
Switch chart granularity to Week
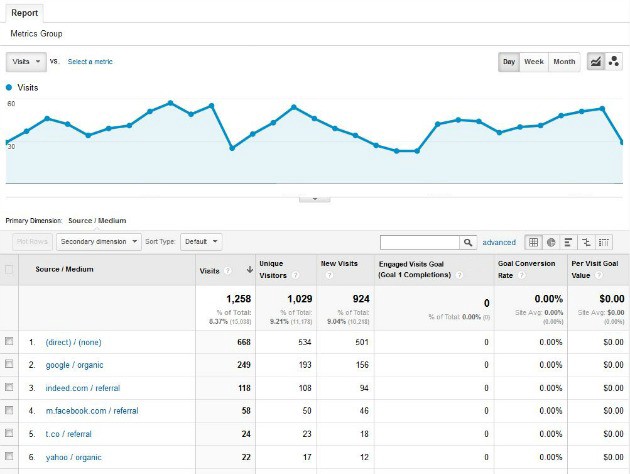(534, 62)
